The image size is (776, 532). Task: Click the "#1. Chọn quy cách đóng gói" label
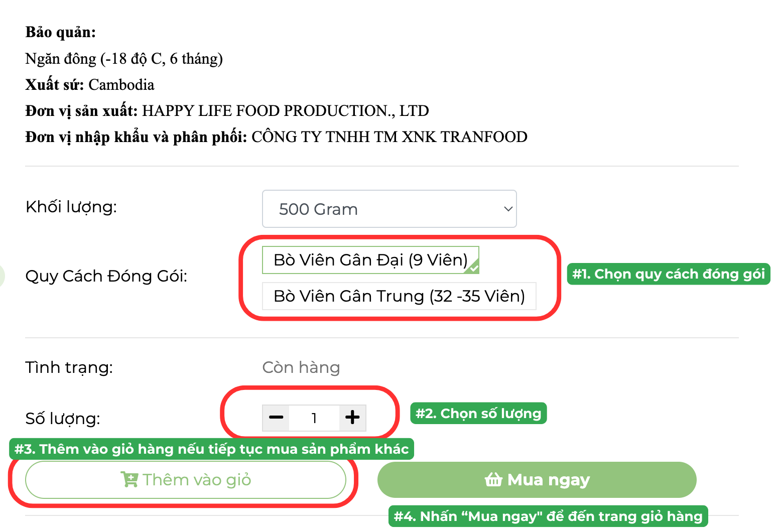click(x=668, y=274)
